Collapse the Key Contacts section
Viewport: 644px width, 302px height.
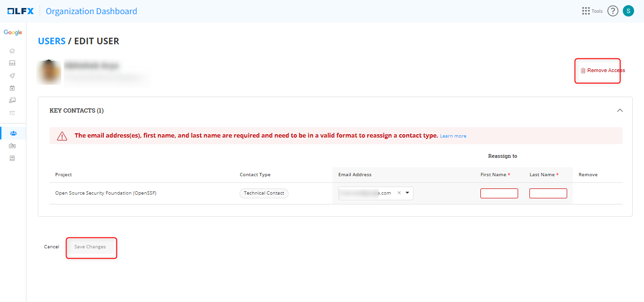(620, 110)
